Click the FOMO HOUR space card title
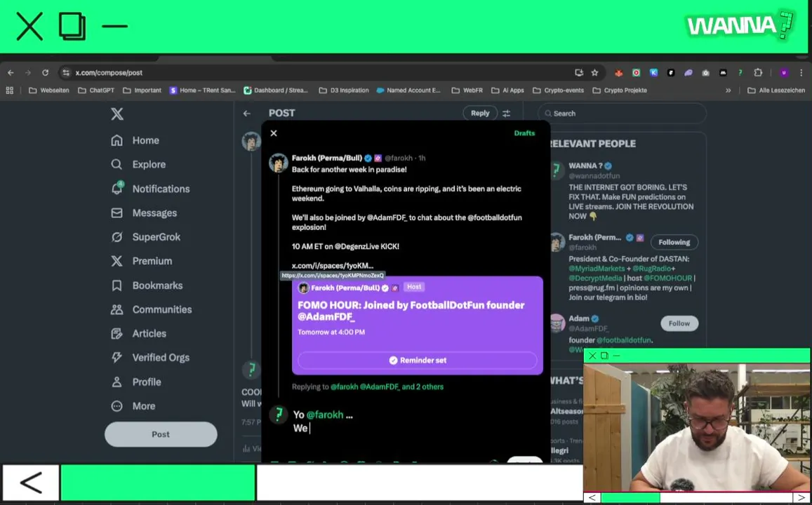This screenshot has width=812, height=505. 411,311
